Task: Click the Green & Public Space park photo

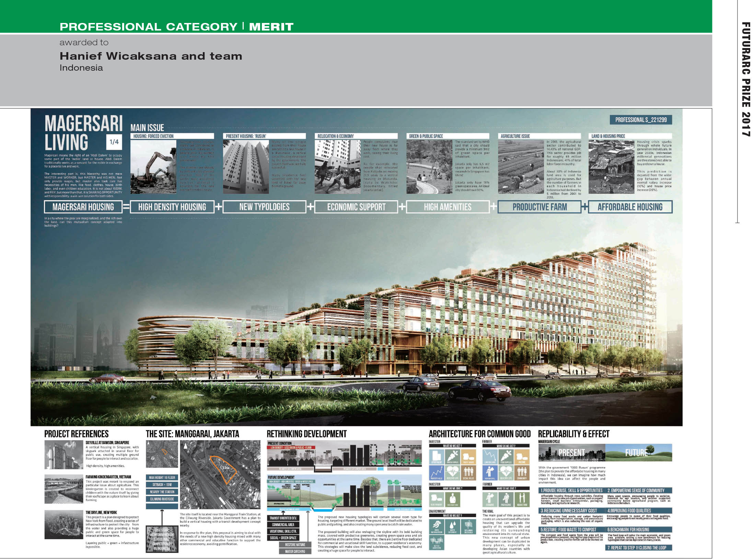Action: [x=429, y=167]
